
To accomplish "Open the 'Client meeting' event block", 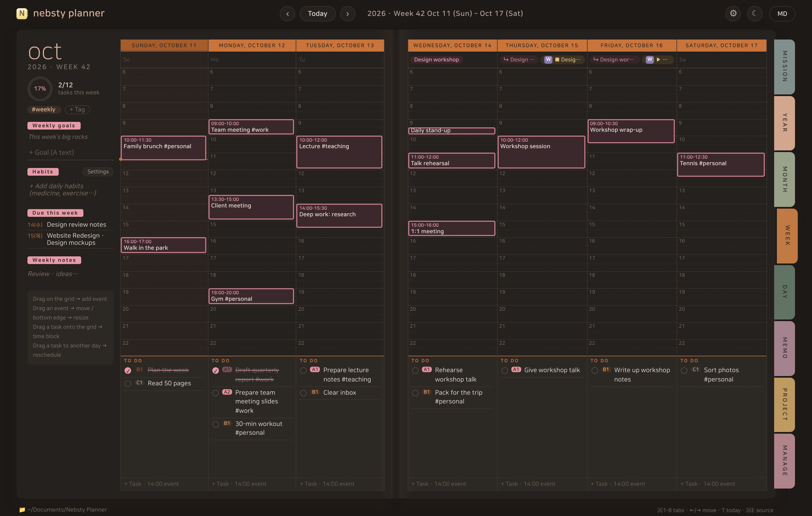I will click(251, 207).
